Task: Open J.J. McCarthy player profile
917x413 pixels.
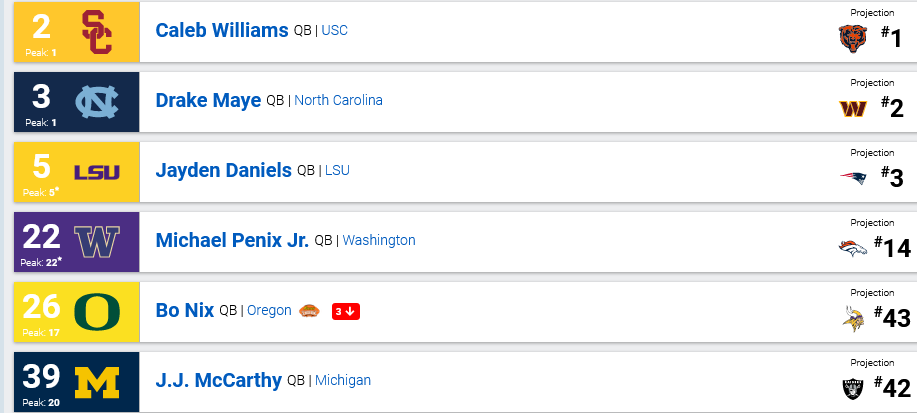Action: pyautogui.click(x=219, y=380)
